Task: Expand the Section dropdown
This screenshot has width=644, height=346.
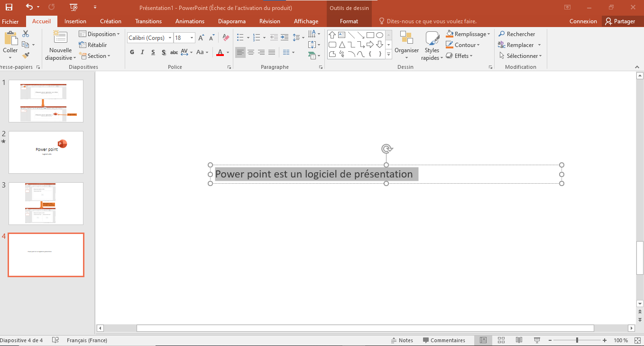Action: [x=94, y=56]
